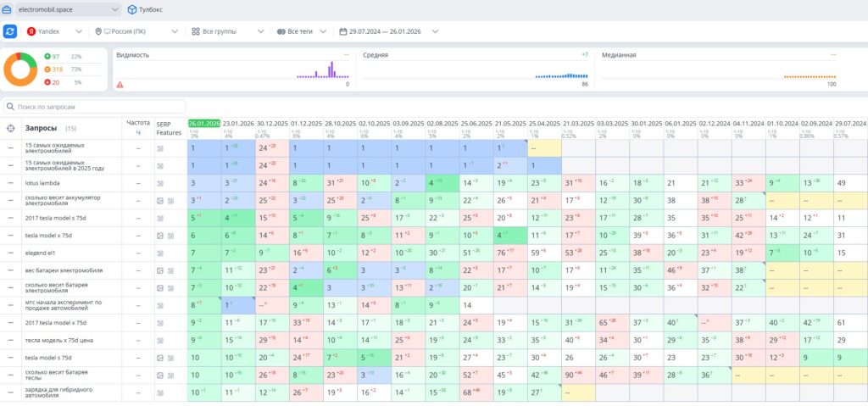The width and height of the screenshot is (868, 406).
Task: Click SERP feature icon in lotus lambda row
Action: point(160,183)
